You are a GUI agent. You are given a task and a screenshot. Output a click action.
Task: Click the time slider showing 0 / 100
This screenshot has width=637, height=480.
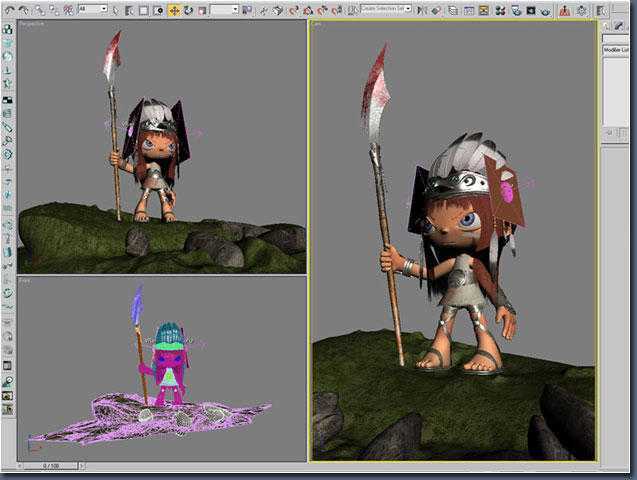tap(51, 466)
